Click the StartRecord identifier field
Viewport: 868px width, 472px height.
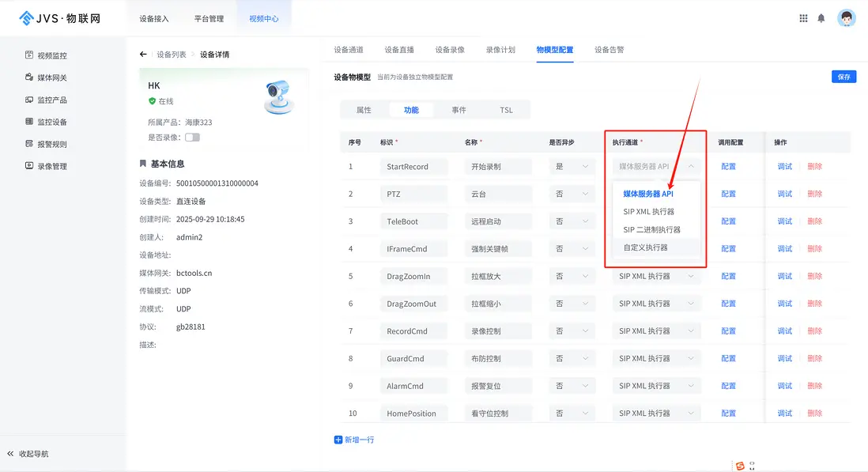414,167
